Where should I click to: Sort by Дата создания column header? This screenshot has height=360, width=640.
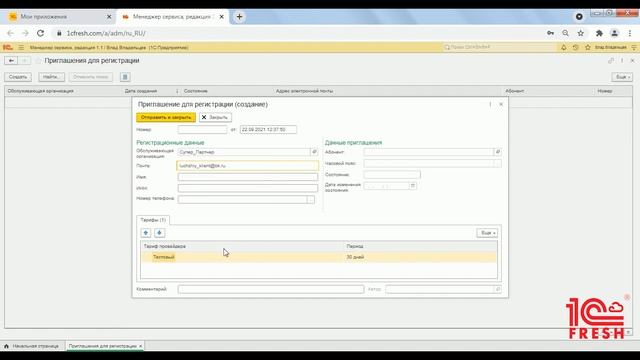pyautogui.click(x=141, y=91)
